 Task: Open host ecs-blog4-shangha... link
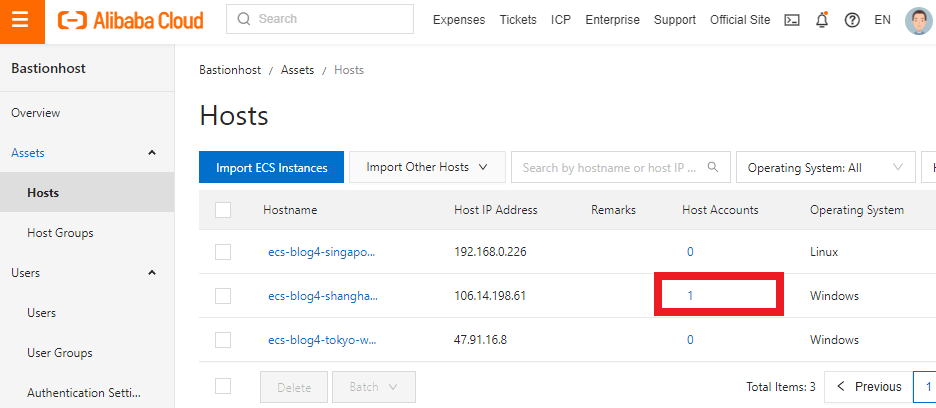tap(323, 296)
